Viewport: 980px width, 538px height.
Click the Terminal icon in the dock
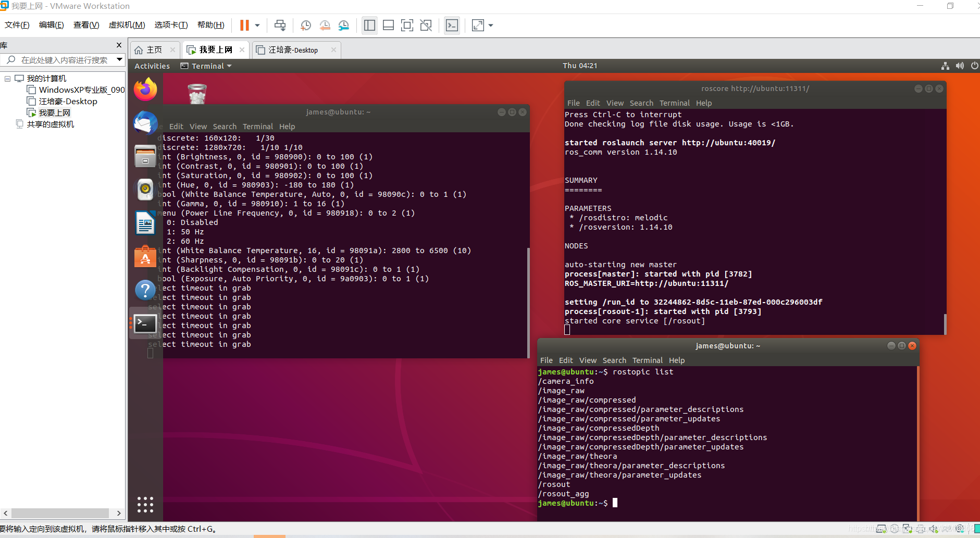pyautogui.click(x=145, y=323)
